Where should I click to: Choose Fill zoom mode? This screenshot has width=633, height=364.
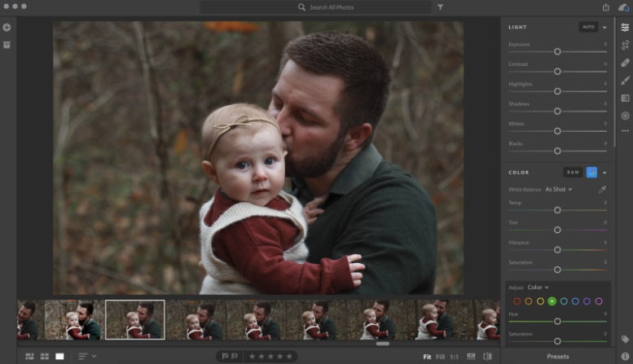pyautogui.click(x=440, y=357)
